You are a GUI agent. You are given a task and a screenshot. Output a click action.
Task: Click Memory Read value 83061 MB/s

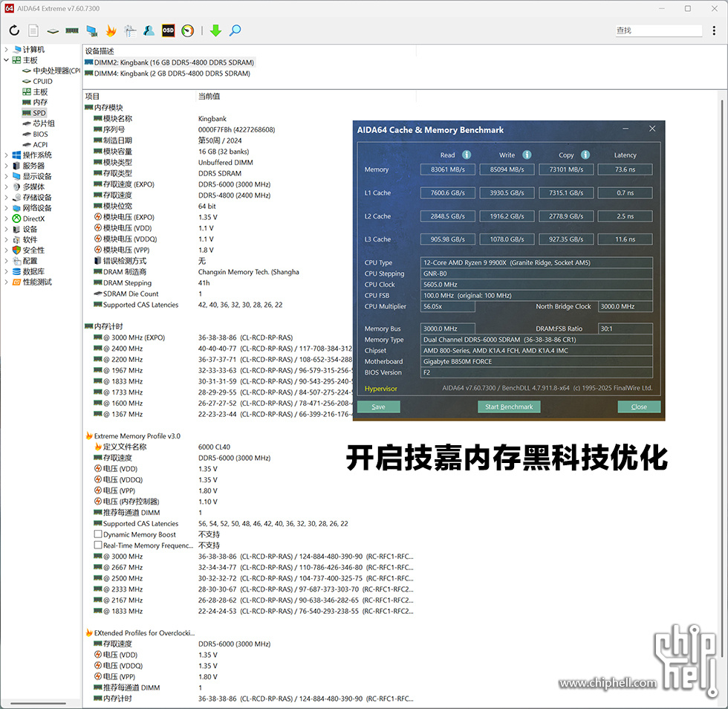point(447,169)
